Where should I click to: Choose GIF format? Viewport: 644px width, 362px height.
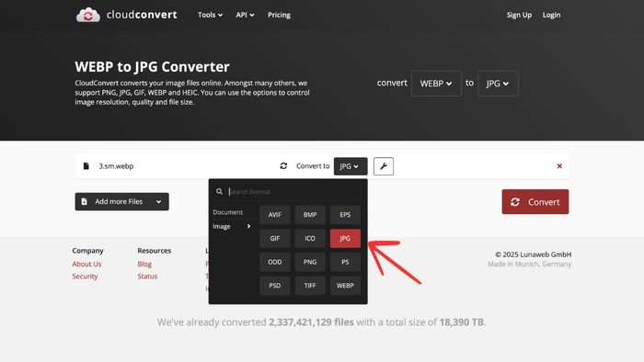tap(275, 238)
